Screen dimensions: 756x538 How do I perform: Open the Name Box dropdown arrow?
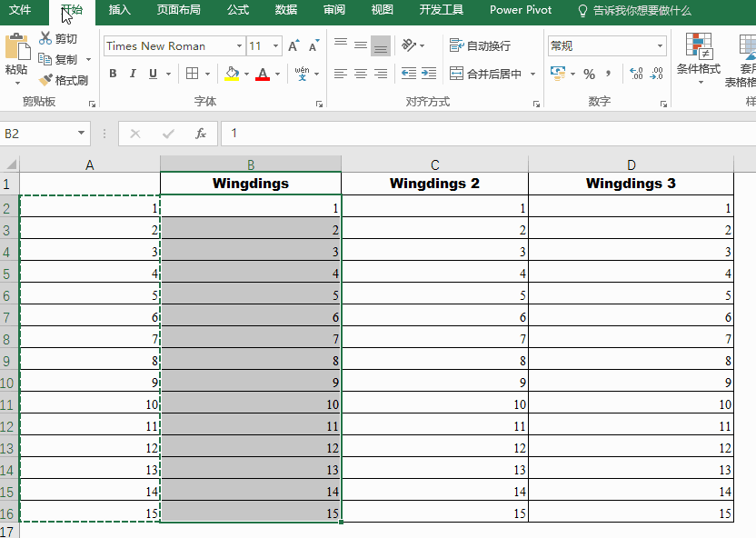81,133
